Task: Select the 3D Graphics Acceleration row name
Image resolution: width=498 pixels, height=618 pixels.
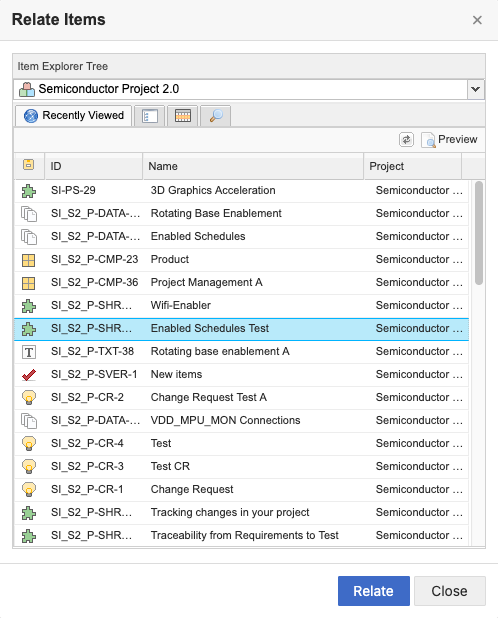Action: click(x=213, y=190)
